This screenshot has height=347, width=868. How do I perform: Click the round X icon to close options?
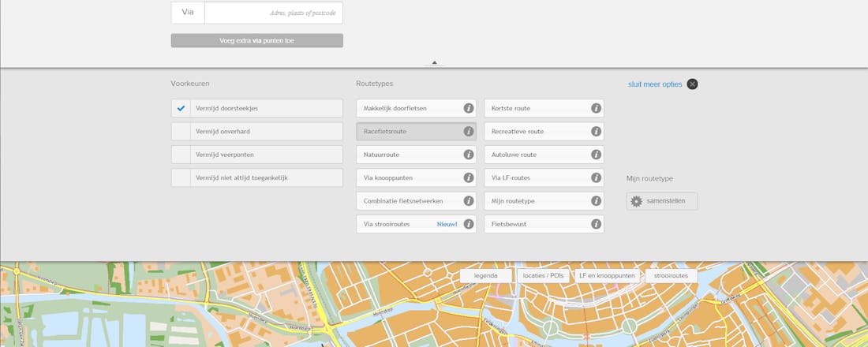692,84
